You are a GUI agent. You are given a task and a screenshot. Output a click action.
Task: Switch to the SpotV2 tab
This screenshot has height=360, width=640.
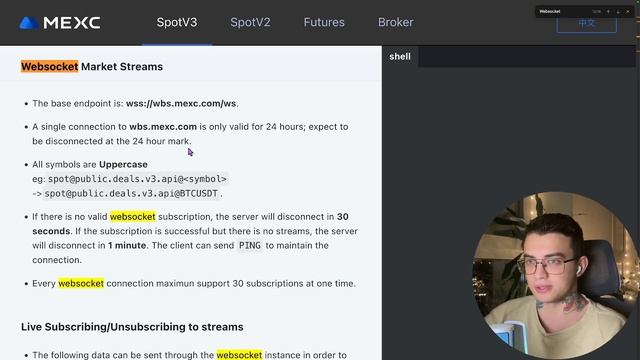click(250, 22)
